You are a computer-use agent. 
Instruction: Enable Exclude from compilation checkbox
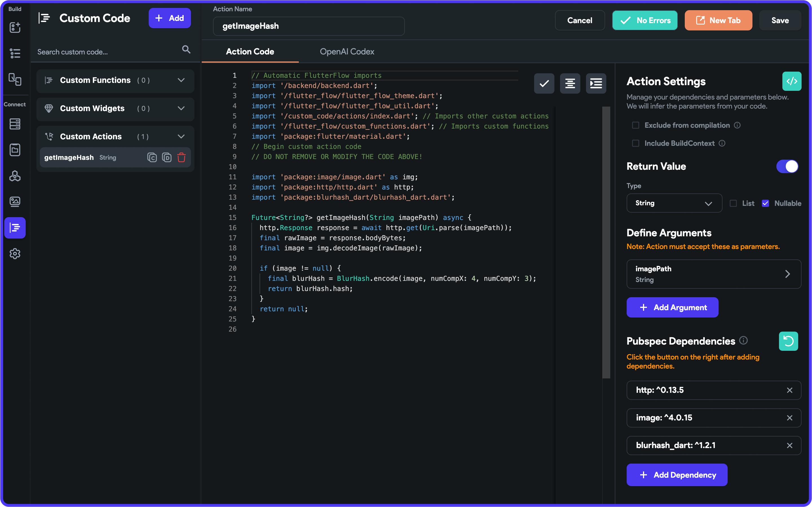pyautogui.click(x=635, y=125)
